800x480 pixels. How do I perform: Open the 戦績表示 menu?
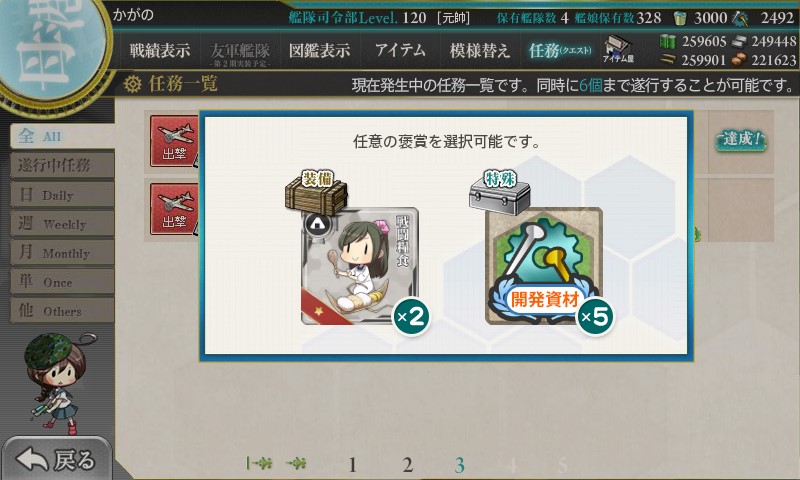point(160,50)
